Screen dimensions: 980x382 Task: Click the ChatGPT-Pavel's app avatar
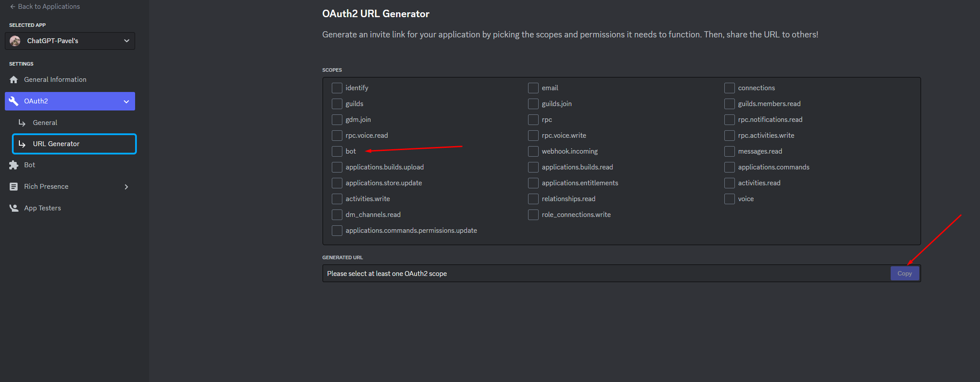(x=15, y=40)
